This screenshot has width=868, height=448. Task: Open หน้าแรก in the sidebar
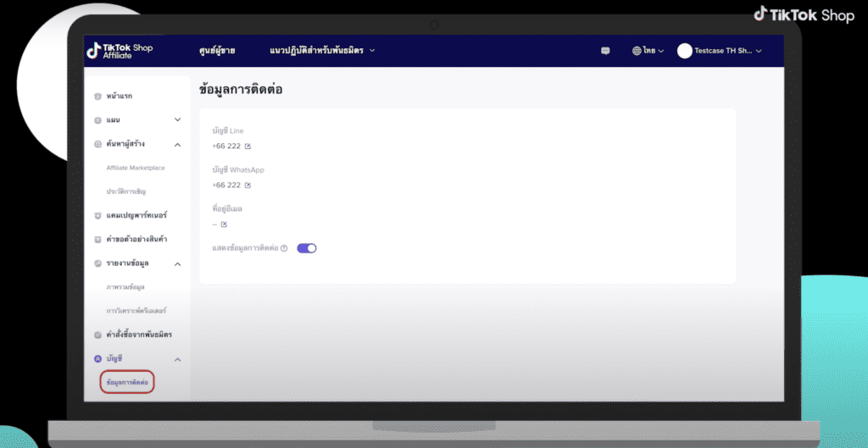coord(119,97)
